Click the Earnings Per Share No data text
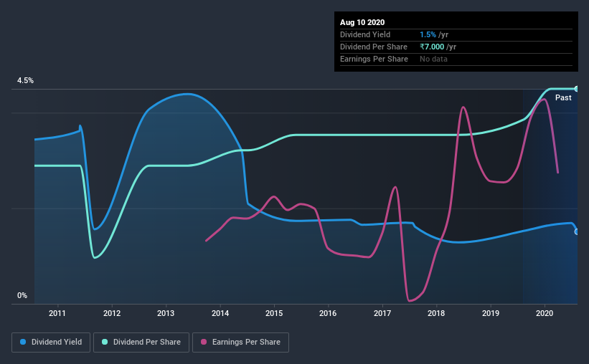 [433, 59]
